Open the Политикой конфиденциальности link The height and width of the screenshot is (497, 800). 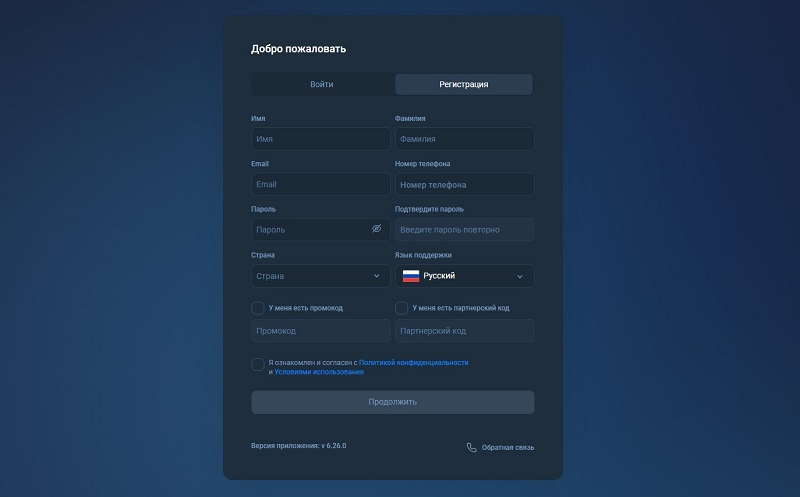(x=413, y=362)
